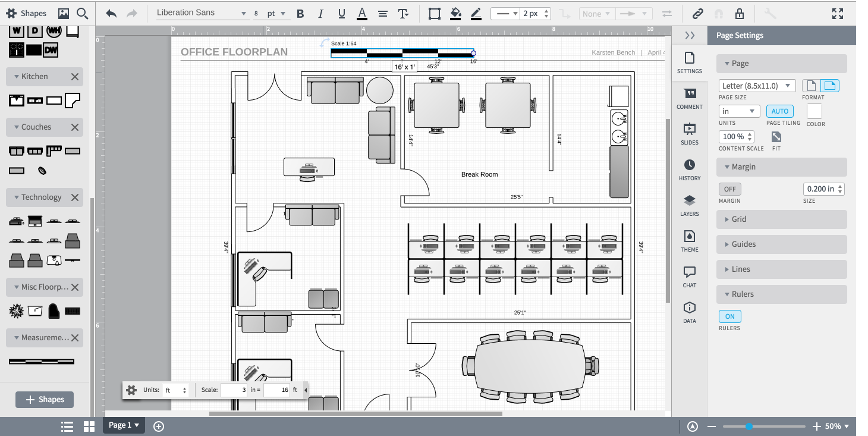Open the Comment panel

pos(690,98)
